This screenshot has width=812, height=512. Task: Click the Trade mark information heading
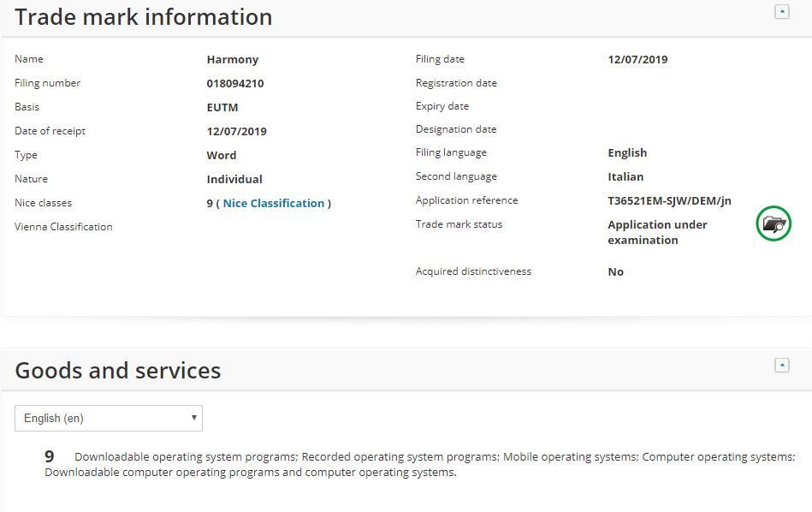(144, 17)
